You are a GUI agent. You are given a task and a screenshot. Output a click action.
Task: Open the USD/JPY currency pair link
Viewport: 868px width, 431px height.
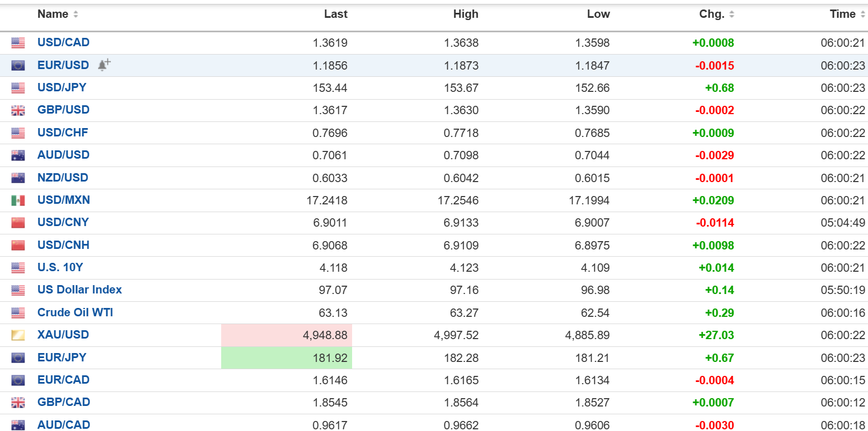62,87
